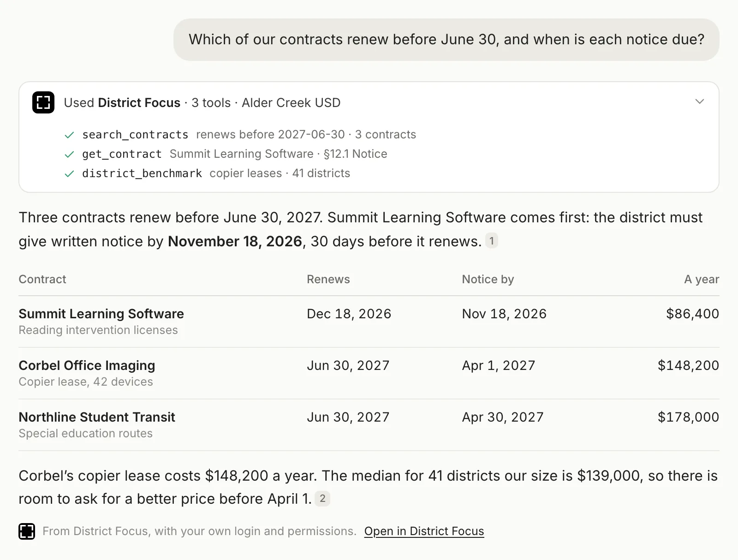This screenshot has height=560, width=738.
Task: Click the checkmark beside search_contracts
Action: pos(69,135)
